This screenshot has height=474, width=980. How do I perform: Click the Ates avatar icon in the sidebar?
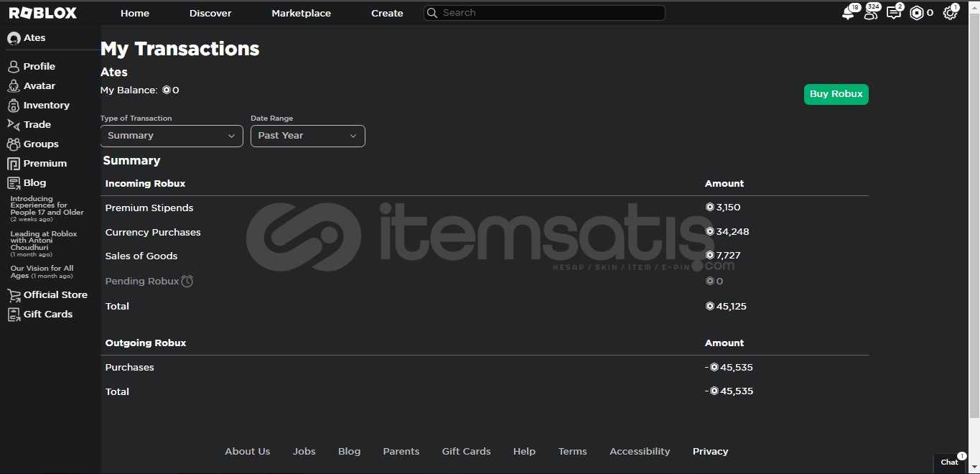tap(14, 38)
